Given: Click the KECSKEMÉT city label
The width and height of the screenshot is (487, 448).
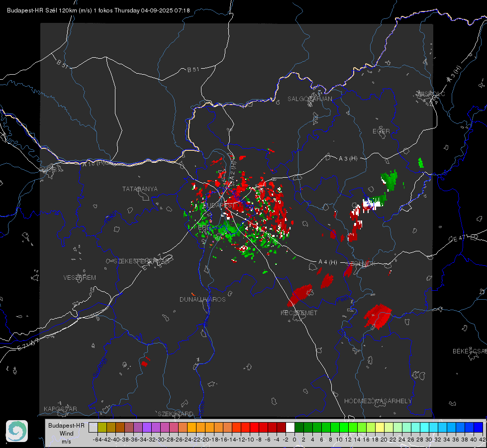Looking at the screenshot, I should 299,313.
